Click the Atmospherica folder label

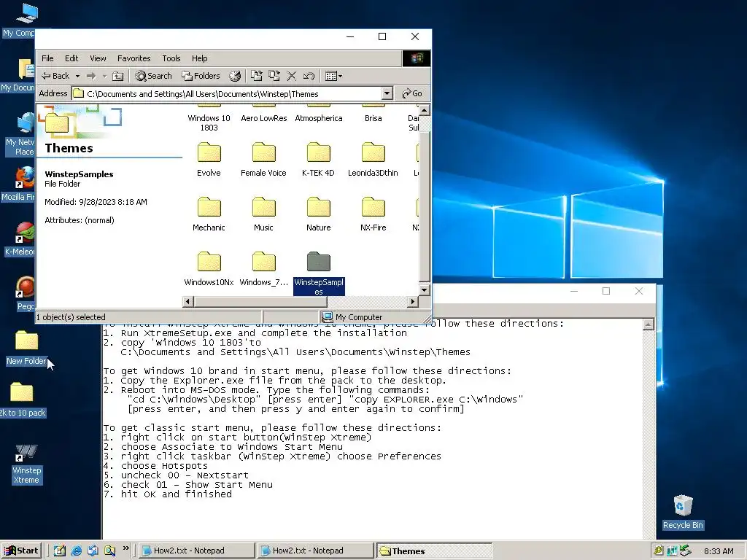point(318,118)
